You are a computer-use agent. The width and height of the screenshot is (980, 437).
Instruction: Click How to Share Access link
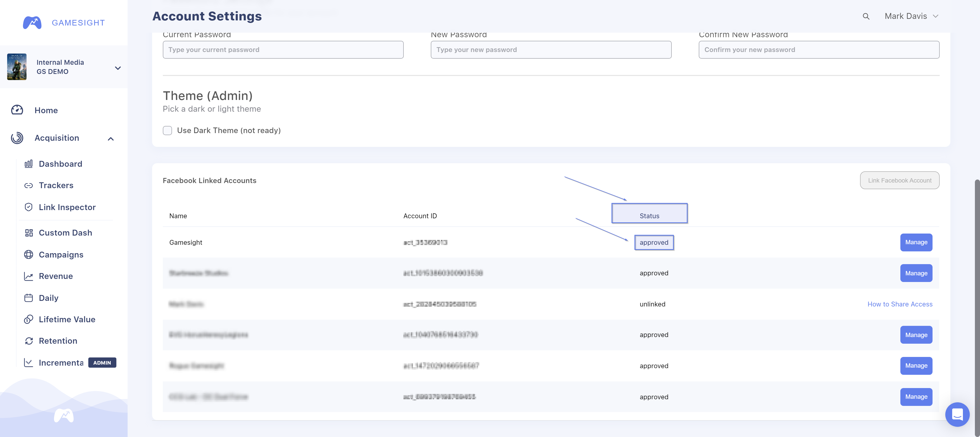pos(900,303)
